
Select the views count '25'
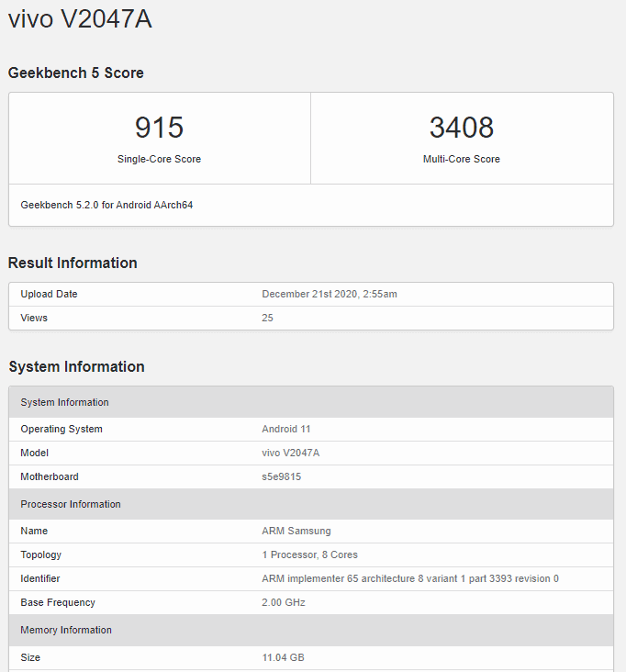click(267, 318)
